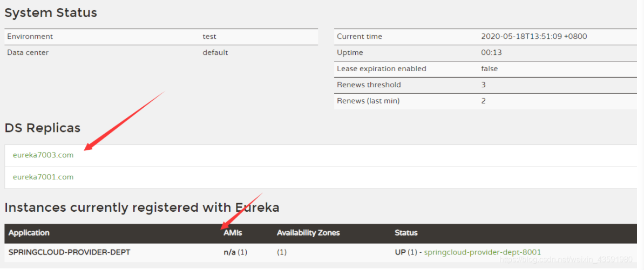Click the Application column header
Viewport: 644px width, 270px height.
pyautogui.click(x=29, y=233)
